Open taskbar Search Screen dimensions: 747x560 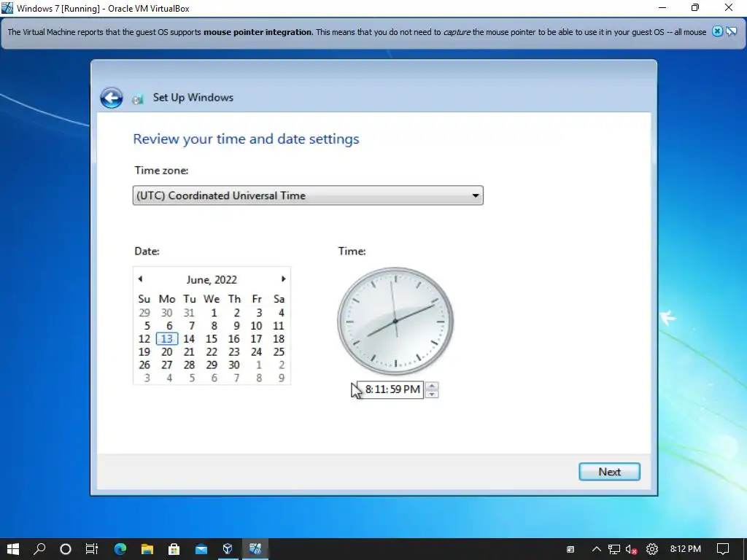pyautogui.click(x=39, y=549)
